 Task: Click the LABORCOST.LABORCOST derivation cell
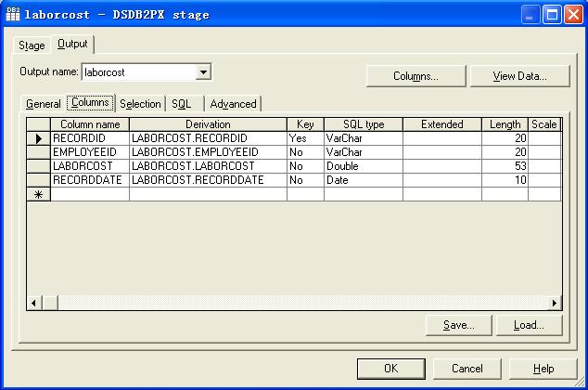pyautogui.click(x=208, y=166)
